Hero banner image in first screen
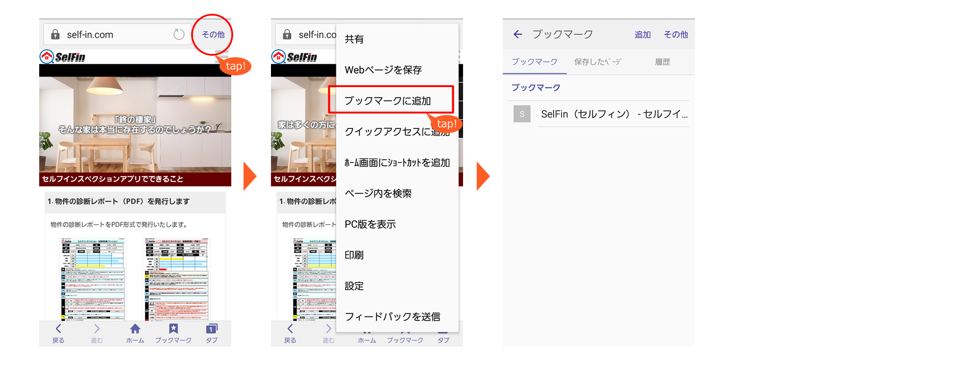The width and height of the screenshot is (980, 372). click(135, 124)
